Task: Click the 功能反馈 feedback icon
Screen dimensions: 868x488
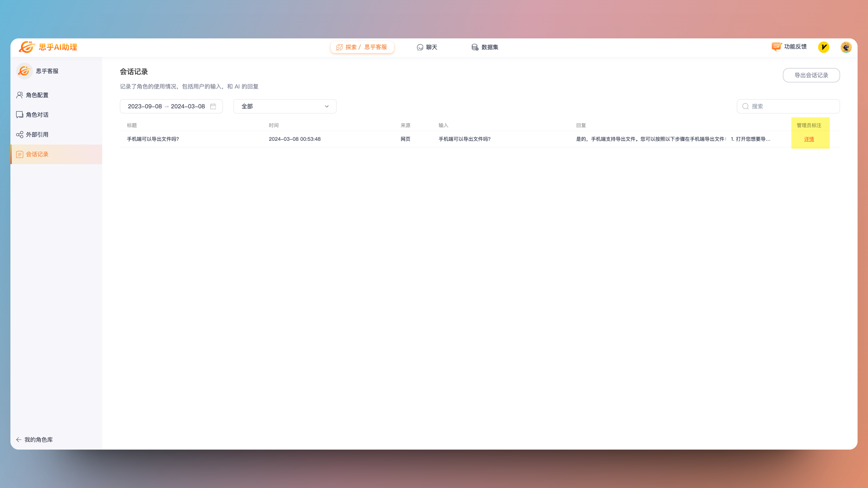Action: pyautogui.click(x=776, y=47)
